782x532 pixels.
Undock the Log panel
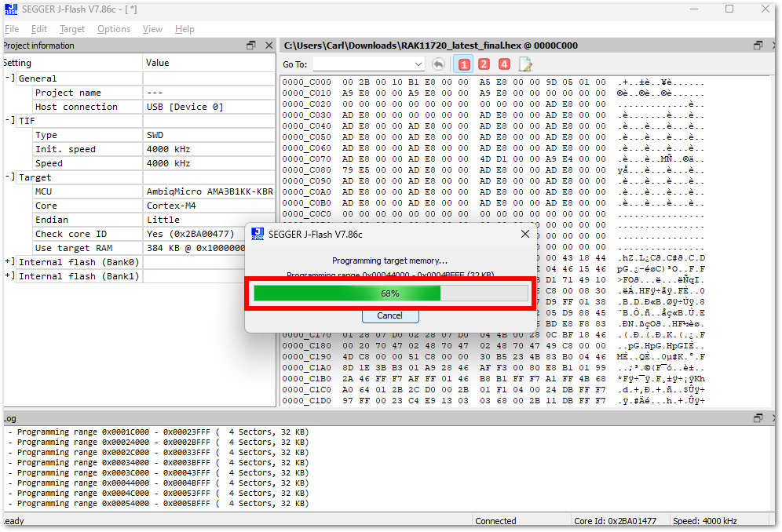758,417
